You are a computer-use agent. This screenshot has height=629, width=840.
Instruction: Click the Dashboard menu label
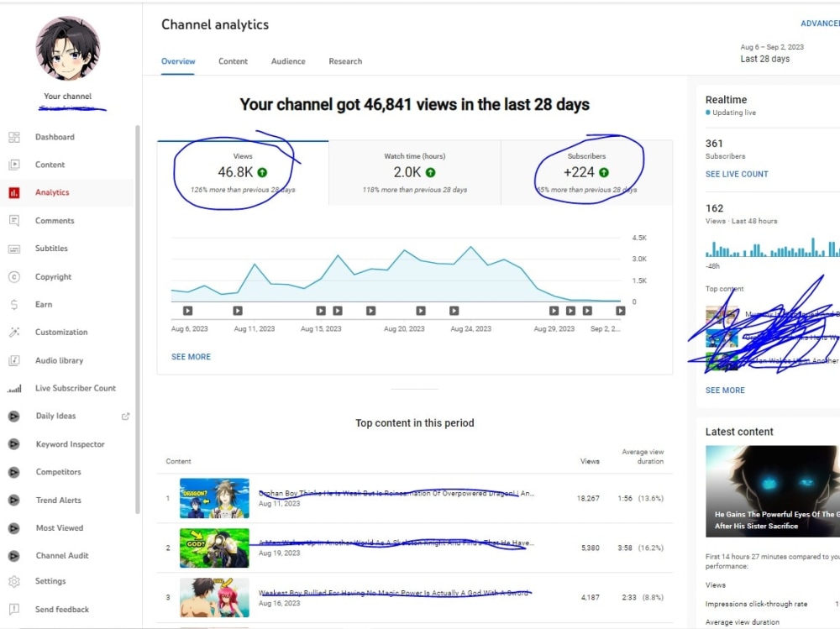click(x=55, y=137)
